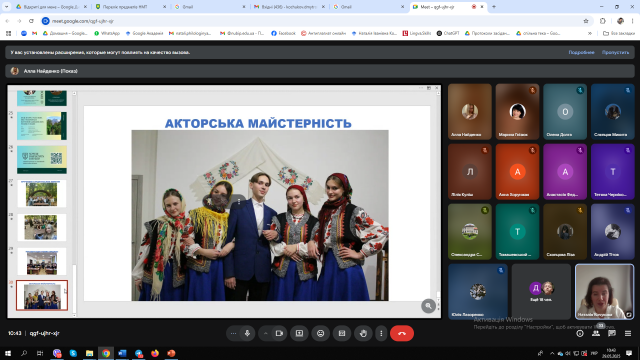The width and height of the screenshot is (640, 360).
Task: Open audio settings three-dots beside microphone
Action: (233, 333)
